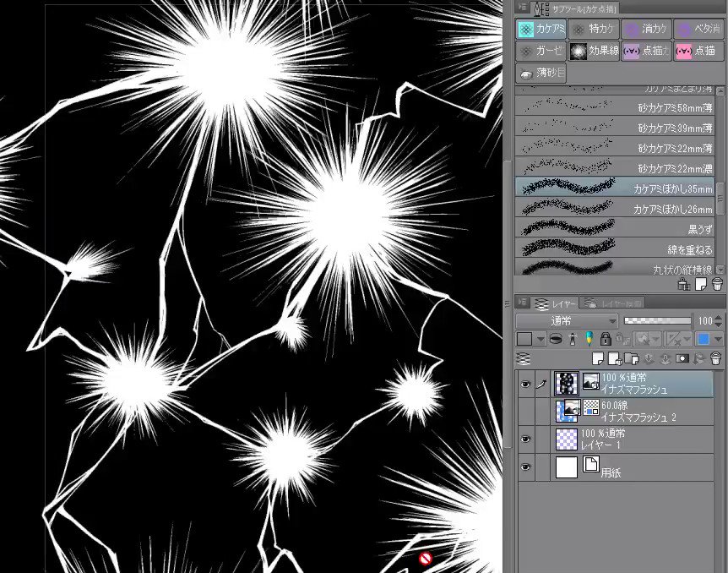The height and width of the screenshot is (573, 728).
Task: Click the blue layer color swatch
Action: click(703, 339)
